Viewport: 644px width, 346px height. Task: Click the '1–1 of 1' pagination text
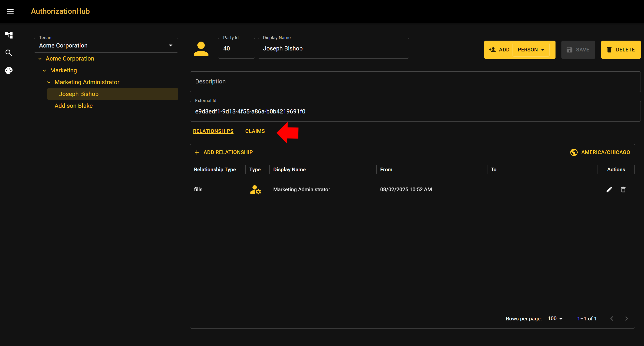tap(587, 318)
